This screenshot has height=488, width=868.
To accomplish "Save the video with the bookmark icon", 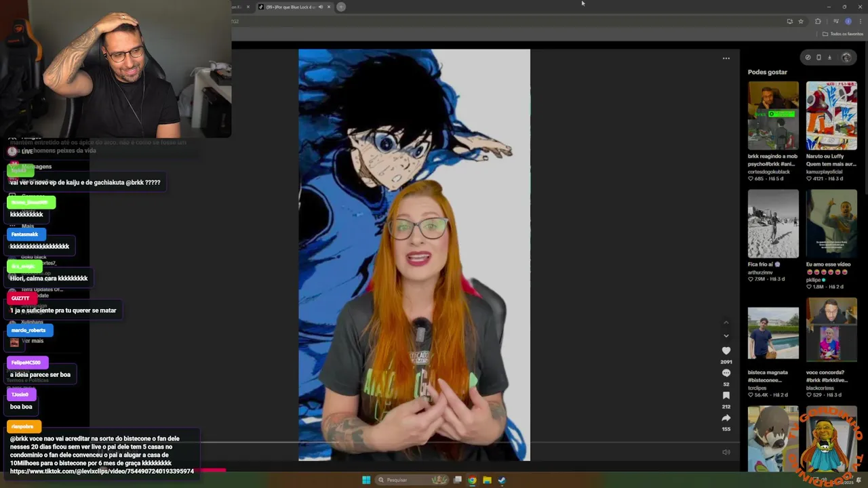I will 726,395.
